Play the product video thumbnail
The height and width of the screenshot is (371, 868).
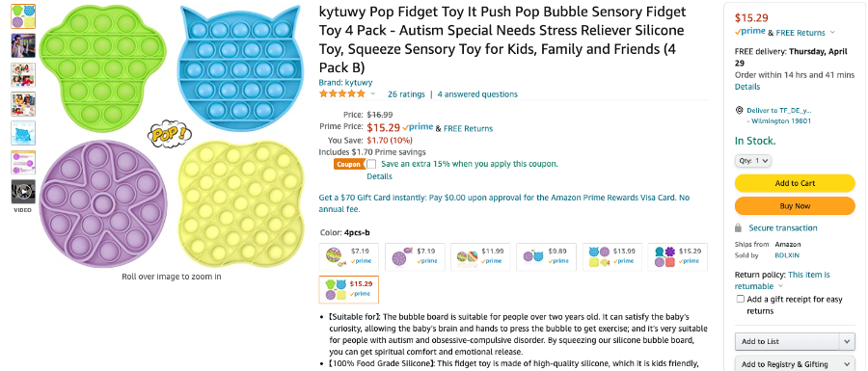click(x=23, y=192)
